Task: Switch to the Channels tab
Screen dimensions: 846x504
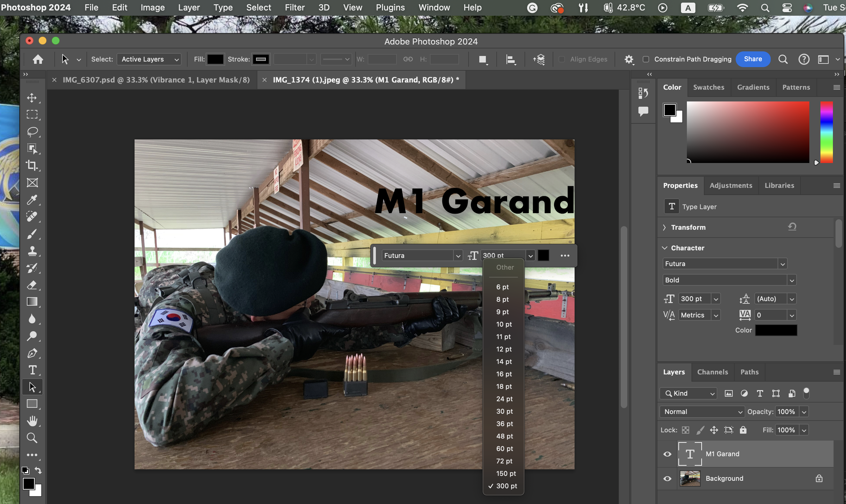Action: point(712,372)
